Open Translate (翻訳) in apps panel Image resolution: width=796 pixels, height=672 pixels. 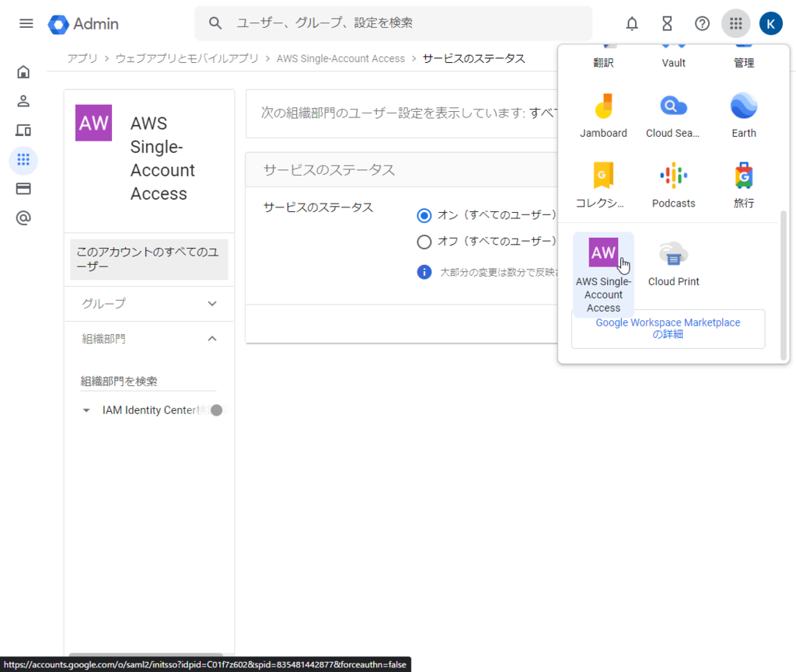tap(603, 57)
